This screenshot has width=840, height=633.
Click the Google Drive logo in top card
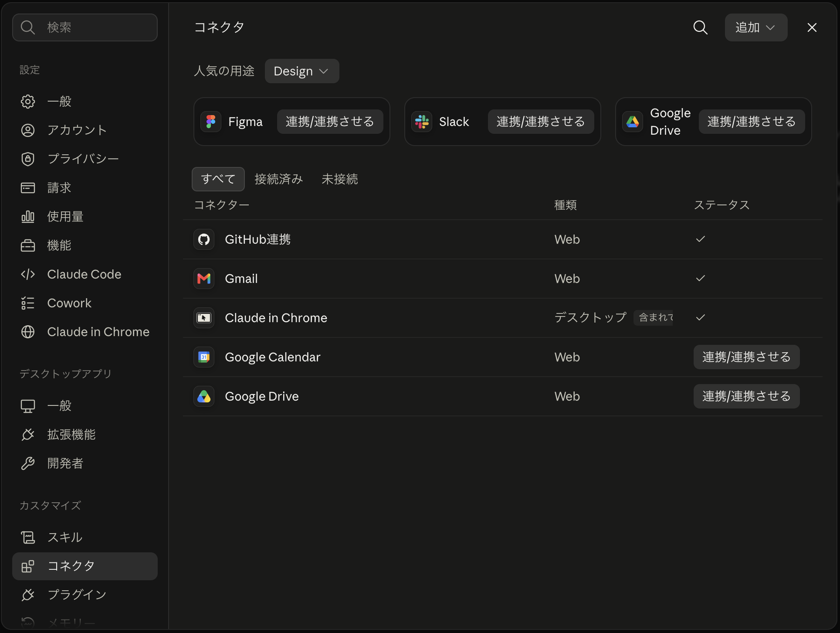tap(633, 122)
